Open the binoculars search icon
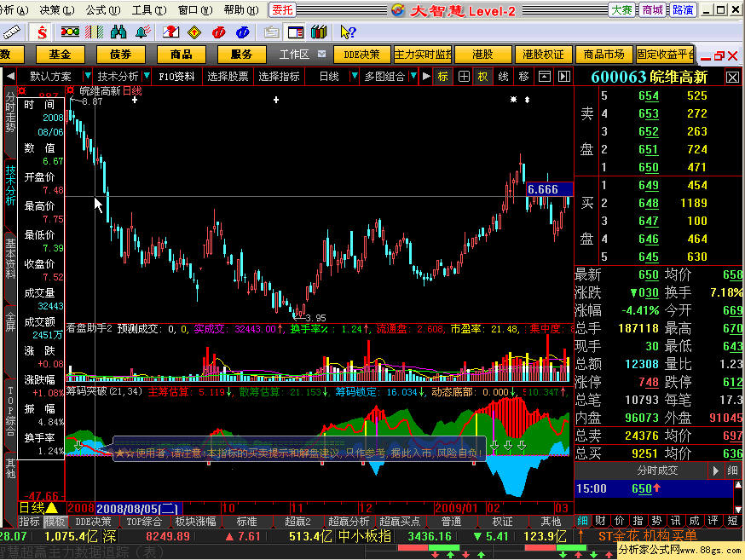Viewport: 745px width, 560px height. [118, 32]
